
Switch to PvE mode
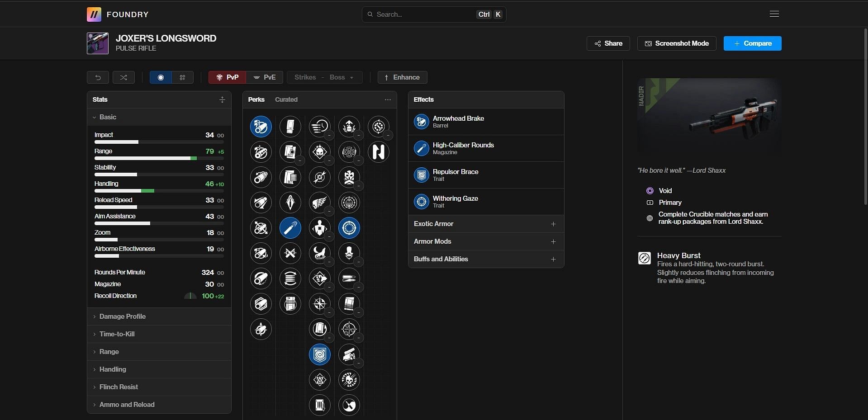(x=265, y=77)
